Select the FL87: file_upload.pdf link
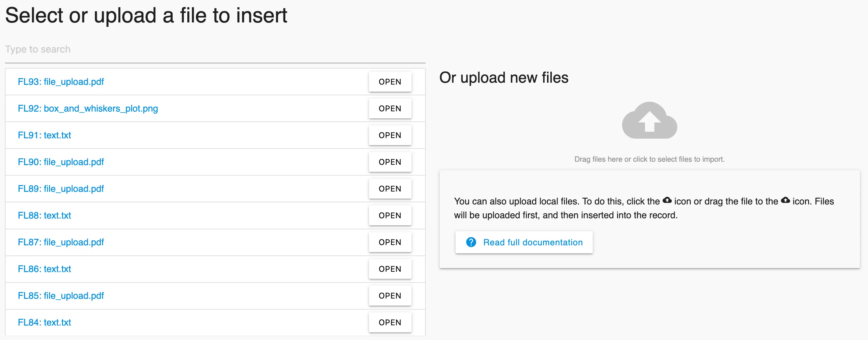The width and height of the screenshot is (868, 340). [61, 243]
